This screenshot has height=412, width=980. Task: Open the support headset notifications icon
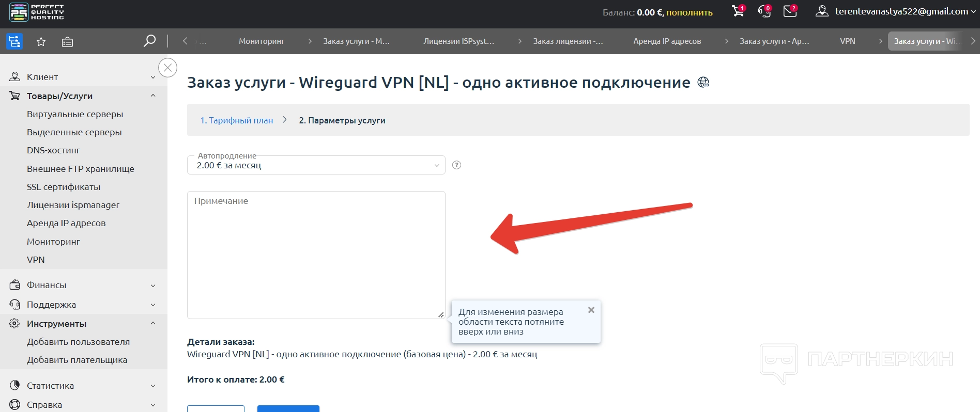point(764,11)
